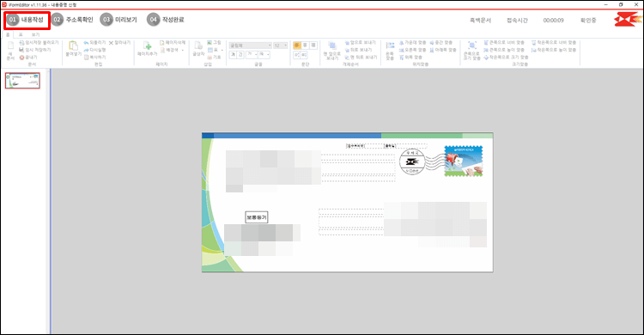Delete the page using 페이지삭제
The width and height of the screenshot is (644, 335).
coord(173,43)
